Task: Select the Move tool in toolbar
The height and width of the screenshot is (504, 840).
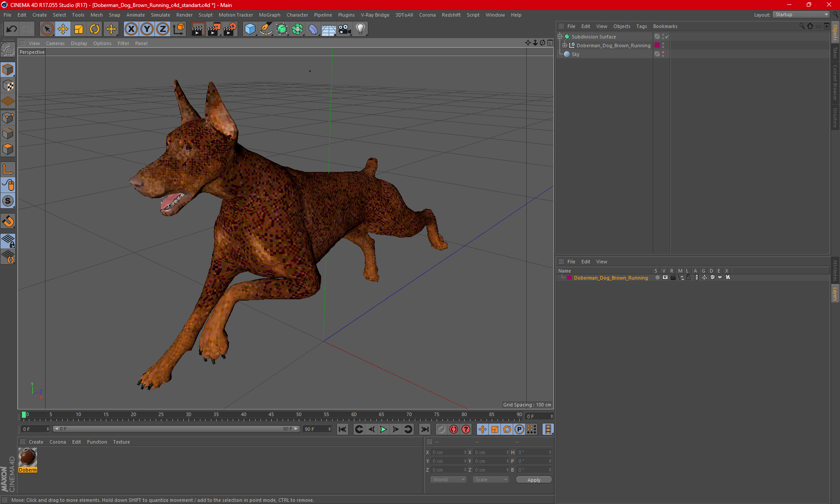Action: coord(63,29)
